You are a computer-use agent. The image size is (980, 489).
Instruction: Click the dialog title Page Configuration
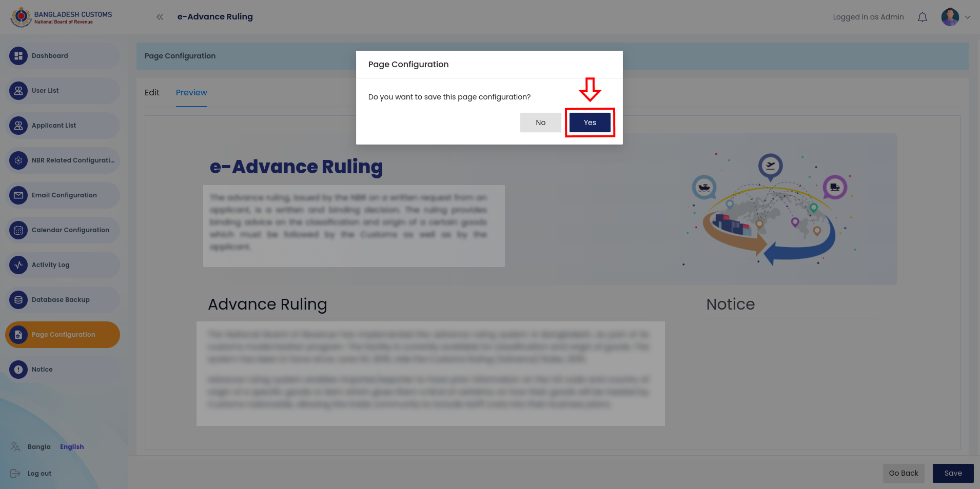click(408, 64)
